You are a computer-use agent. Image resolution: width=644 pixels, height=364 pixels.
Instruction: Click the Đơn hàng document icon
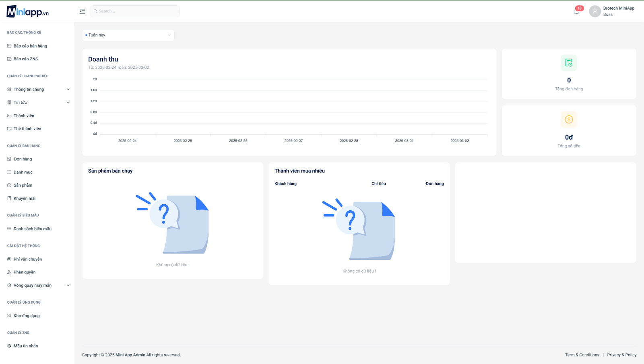(9, 159)
